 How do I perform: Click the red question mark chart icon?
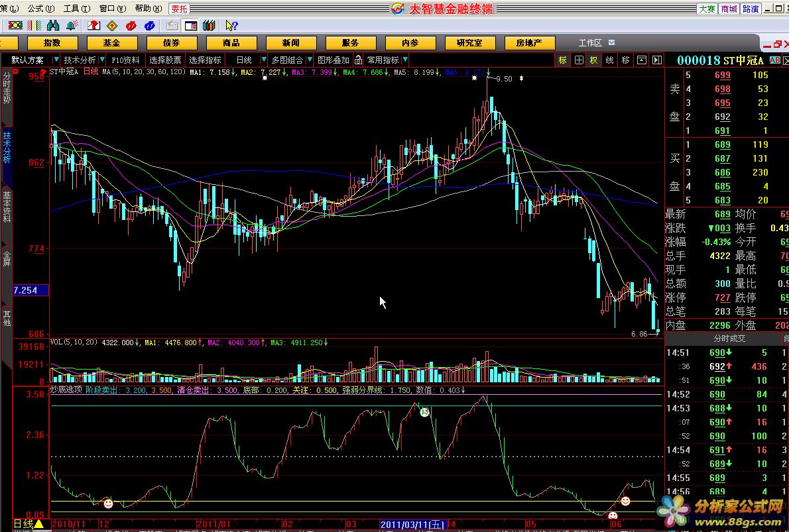93,26
